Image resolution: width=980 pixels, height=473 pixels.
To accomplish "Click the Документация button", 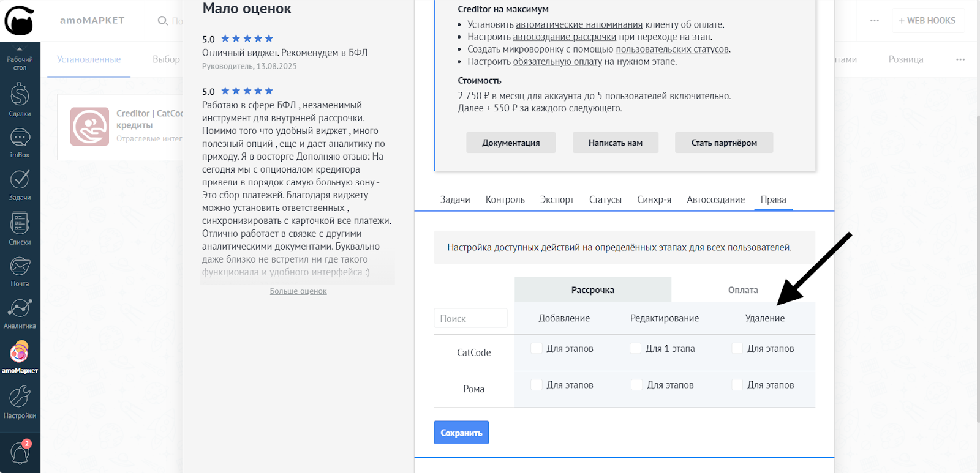I will tap(511, 143).
